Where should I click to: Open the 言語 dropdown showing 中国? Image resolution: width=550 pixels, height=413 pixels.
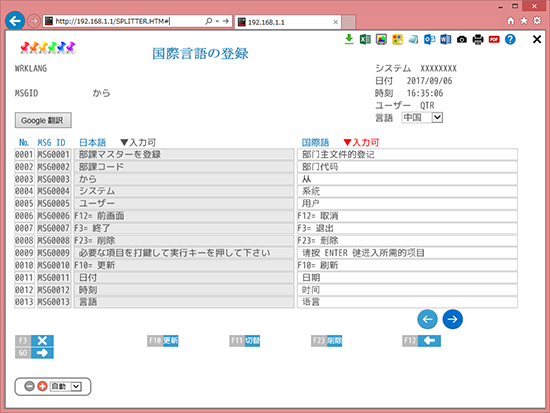tap(422, 118)
